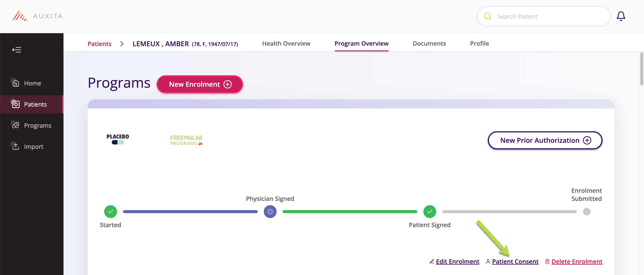Switch to the Documents tab
Viewport: 644px width, 275px height.
tap(429, 43)
